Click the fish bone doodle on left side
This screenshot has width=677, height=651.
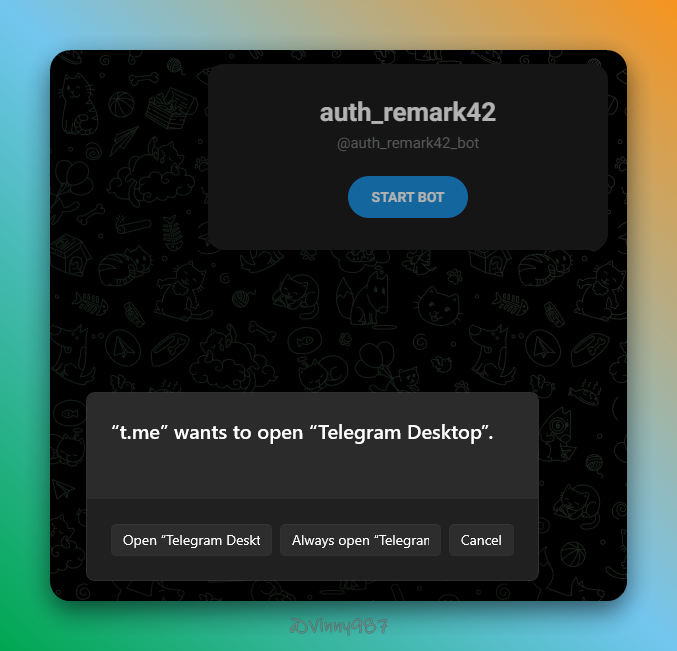point(91,302)
